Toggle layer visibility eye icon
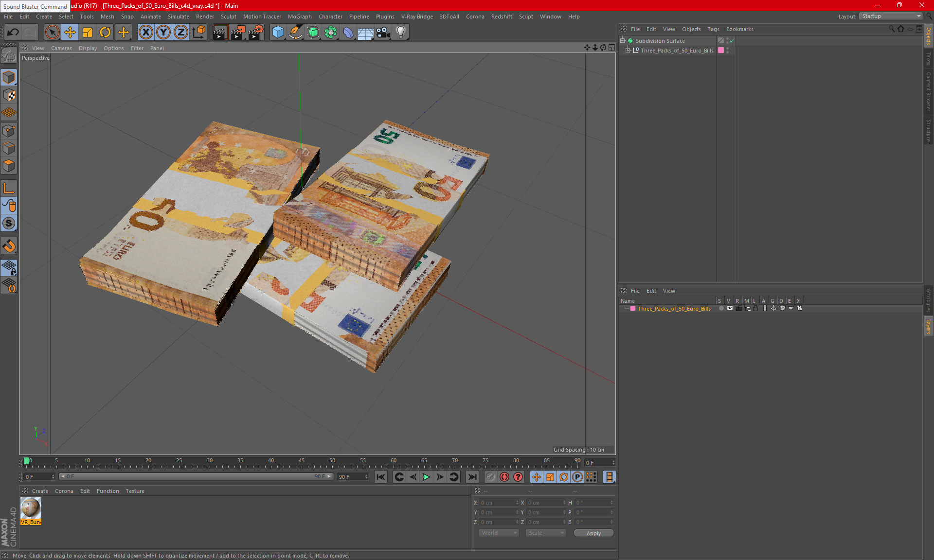Screen dimensions: 934x560 [x=730, y=308]
